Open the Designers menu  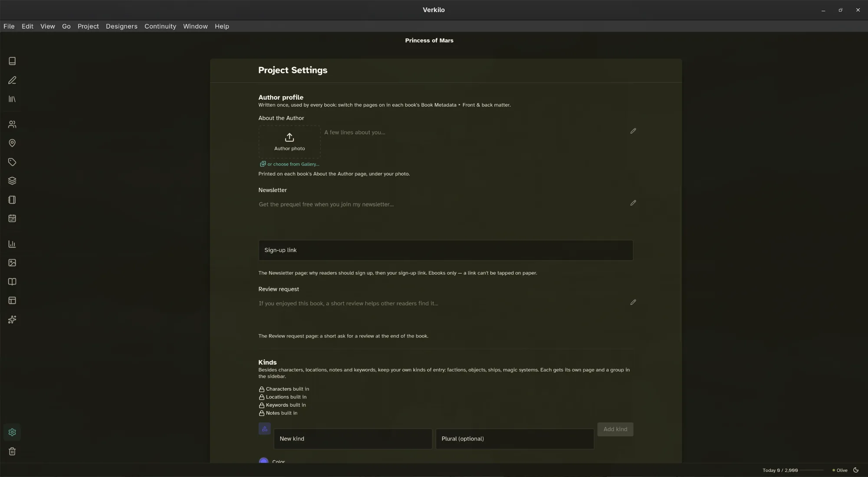[122, 26]
